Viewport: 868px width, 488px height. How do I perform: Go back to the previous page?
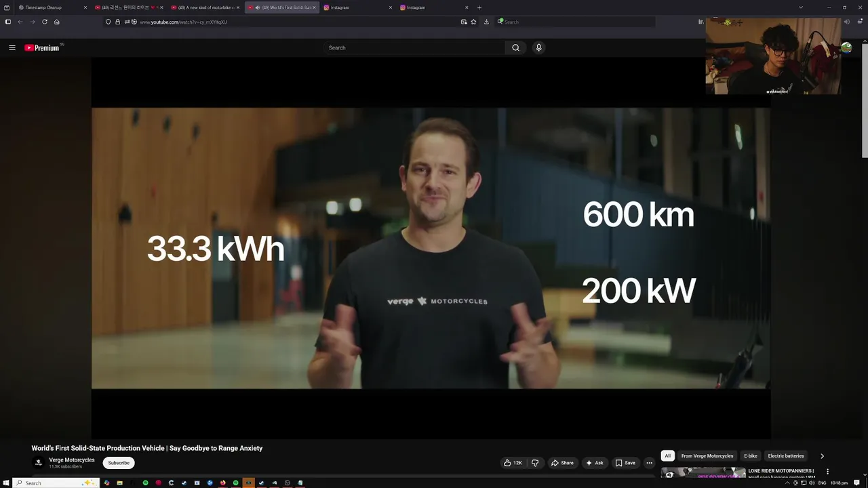click(20, 22)
